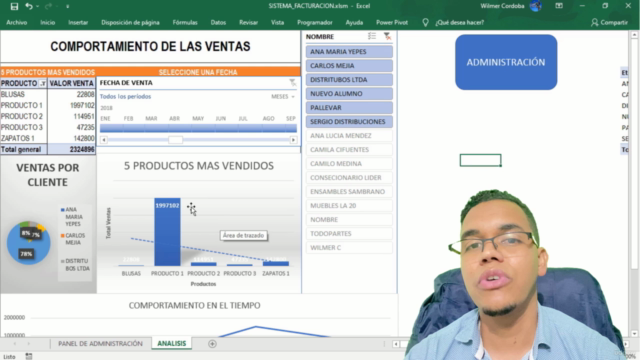Click the timeline scroll right arrow
This screenshot has height=360, width=640.
293,140
